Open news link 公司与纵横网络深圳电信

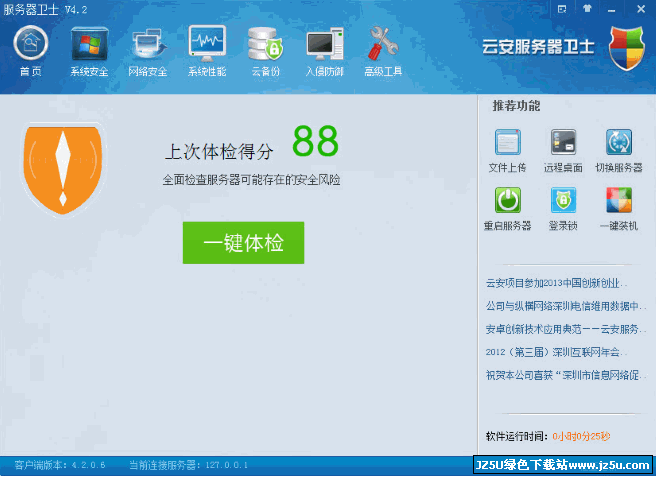pos(566,306)
